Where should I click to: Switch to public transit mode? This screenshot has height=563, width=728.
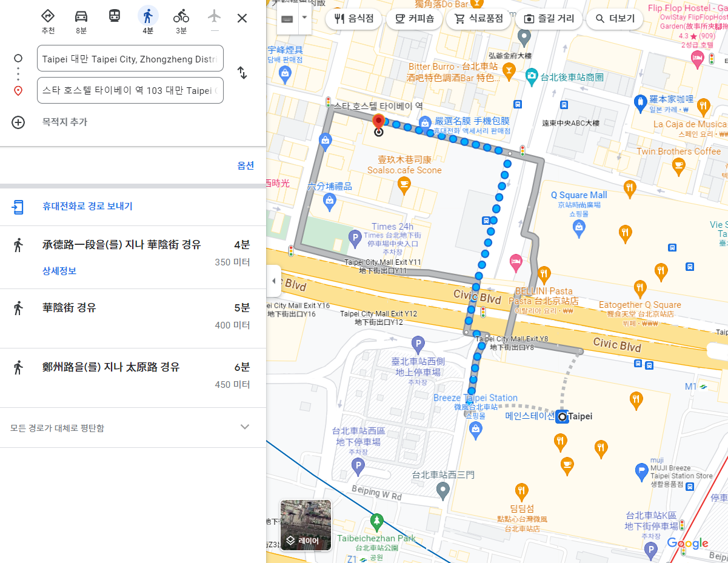(115, 16)
